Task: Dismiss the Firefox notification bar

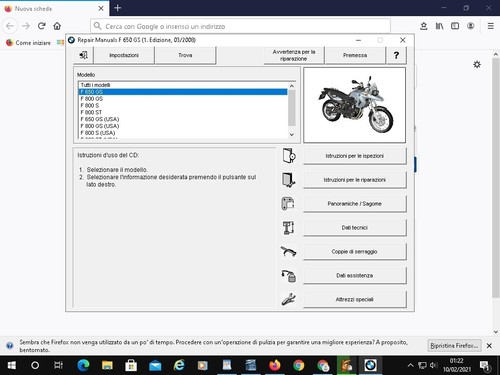Action: click(x=489, y=346)
